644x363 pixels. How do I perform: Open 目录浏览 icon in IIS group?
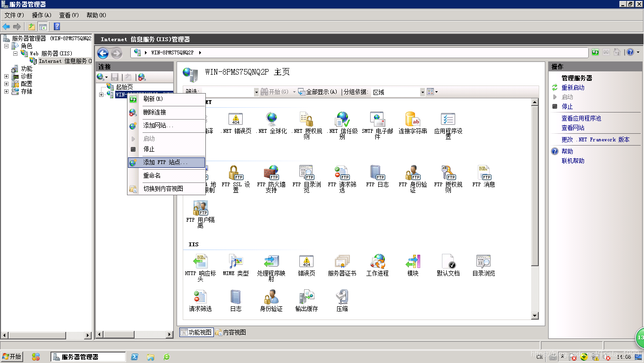click(x=484, y=261)
